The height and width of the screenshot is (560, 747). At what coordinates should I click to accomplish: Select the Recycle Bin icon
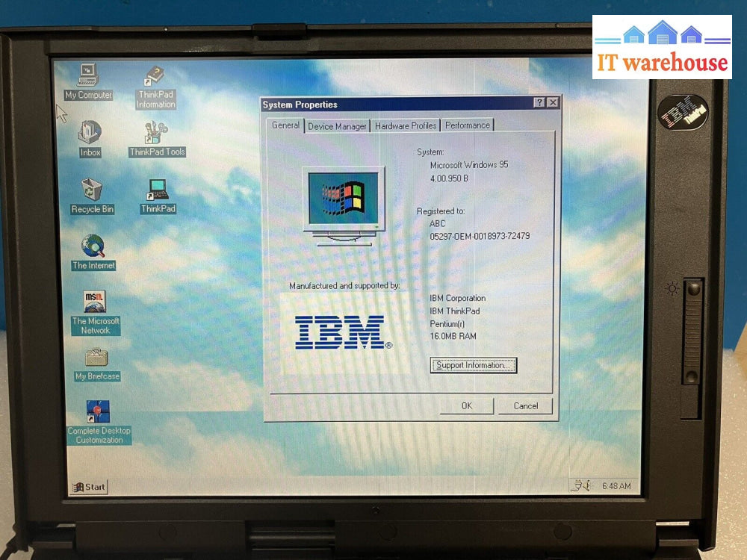click(x=92, y=190)
